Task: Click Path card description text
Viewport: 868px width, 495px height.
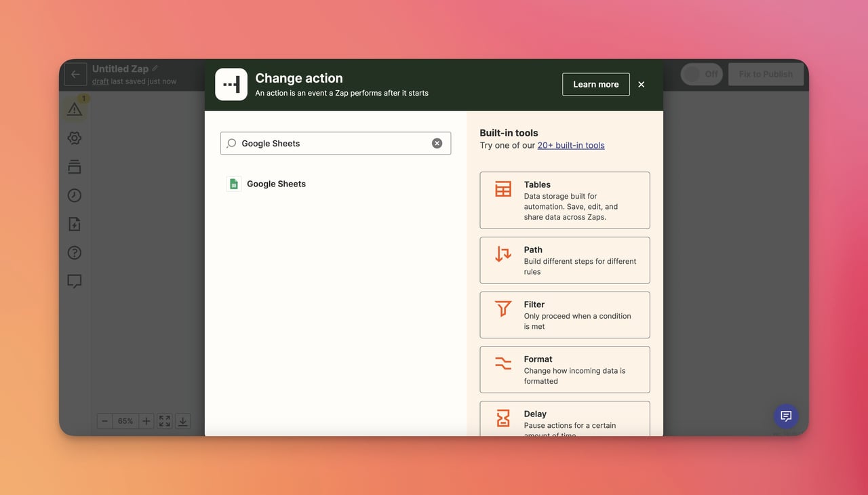Action: pyautogui.click(x=580, y=266)
